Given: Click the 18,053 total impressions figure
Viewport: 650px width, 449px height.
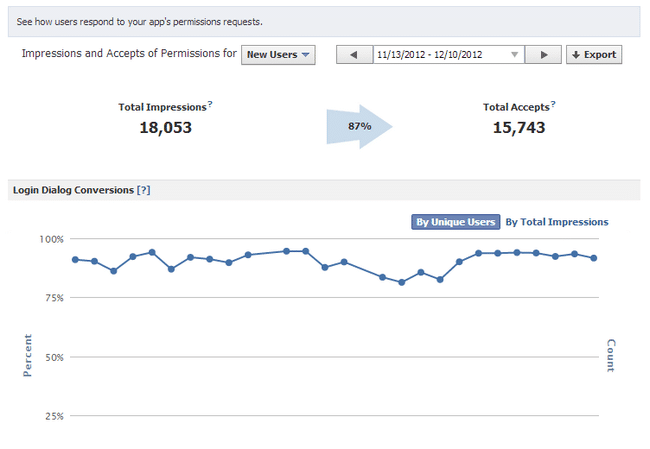Looking at the screenshot, I should click(166, 128).
